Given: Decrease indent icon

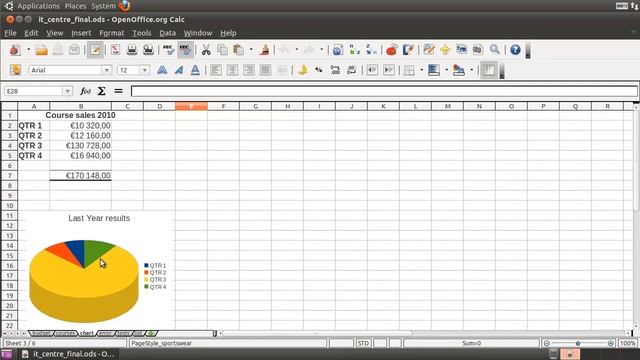Looking at the screenshot, I should 372,70.
